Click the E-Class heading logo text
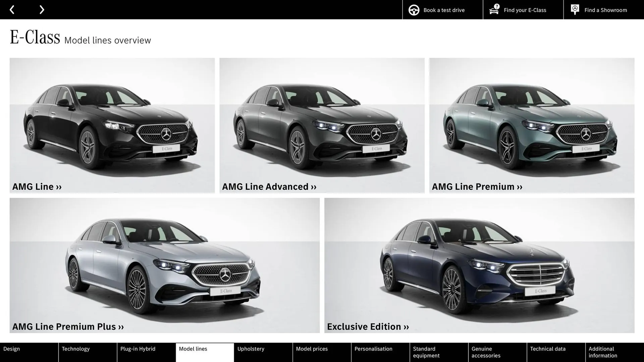The width and height of the screenshot is (644, 362). pyautogui.click(x=35, y=37)
